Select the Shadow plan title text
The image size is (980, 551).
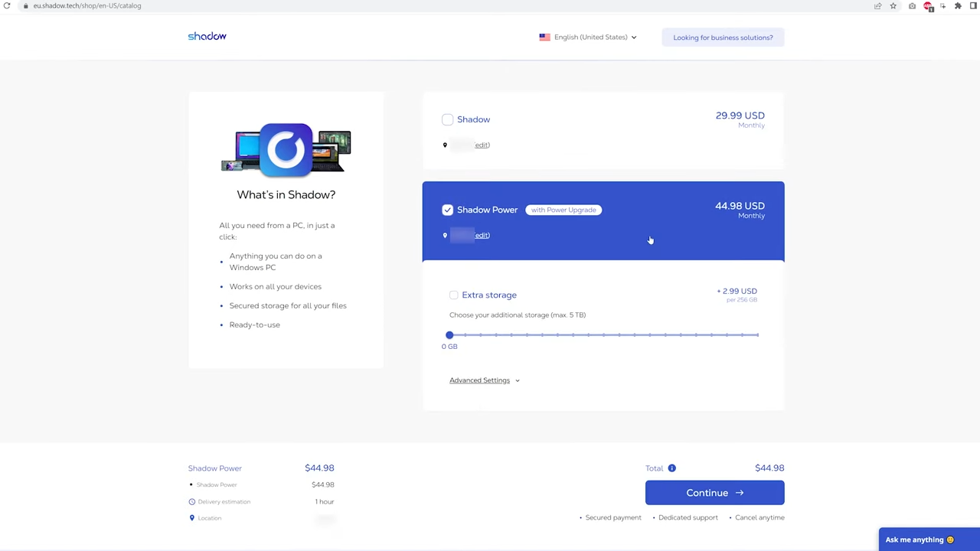point(473,119)
